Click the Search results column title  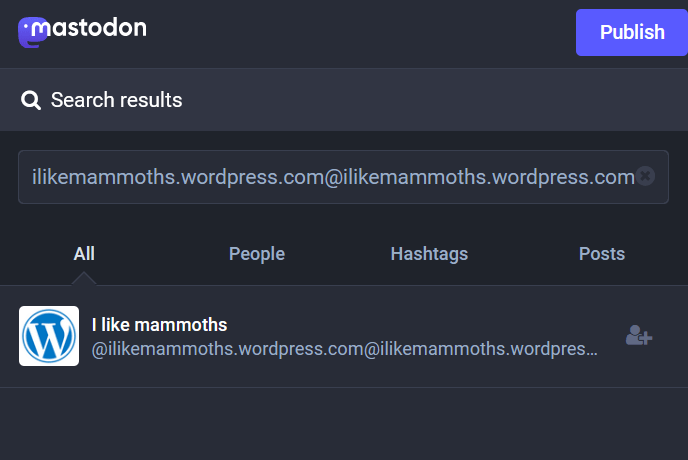116,100
